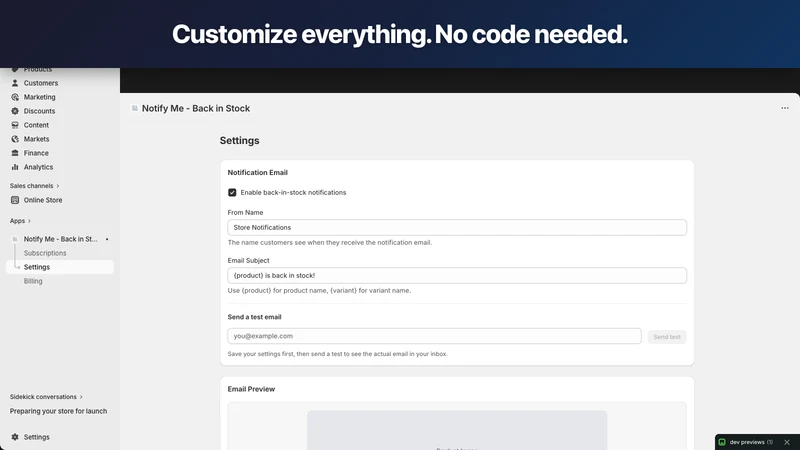Click the Email Subject input field
Image resolution: width=800 pixels, height=450 pixels.
[457, 276]
